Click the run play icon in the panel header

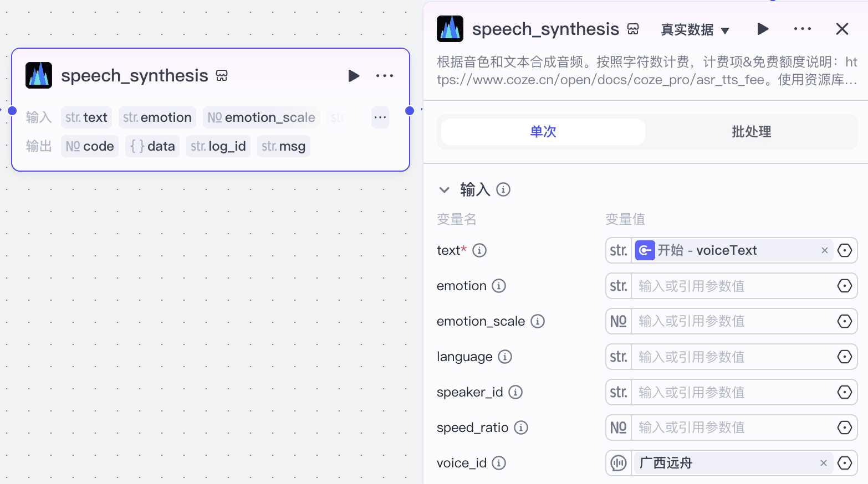point(763,29)
